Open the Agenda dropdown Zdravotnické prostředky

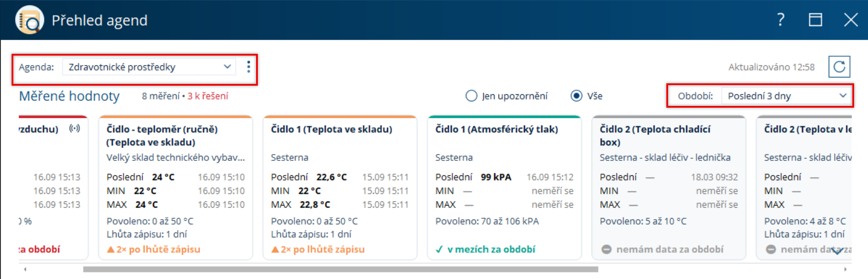pos(149,67)
